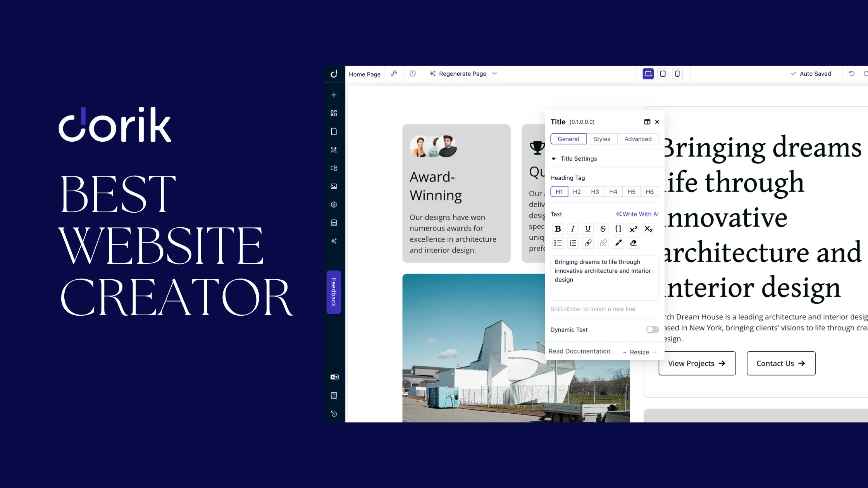
Task: Select the Link insert icon
Action: pos(588,242)
